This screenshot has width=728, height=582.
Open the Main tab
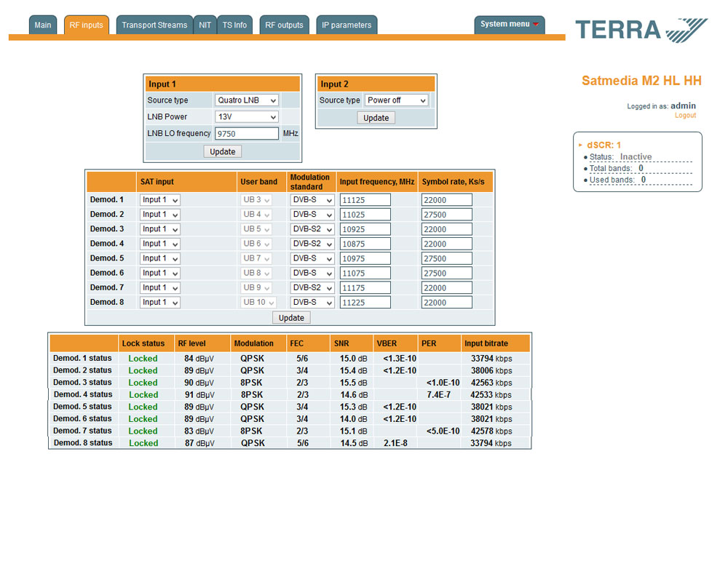[x=43, y=25]
